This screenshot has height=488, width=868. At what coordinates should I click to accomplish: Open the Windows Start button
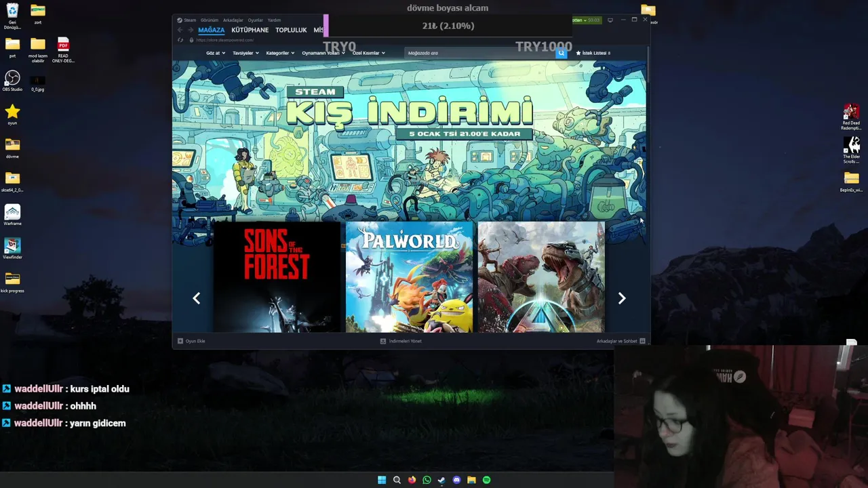tap(382, 480)
